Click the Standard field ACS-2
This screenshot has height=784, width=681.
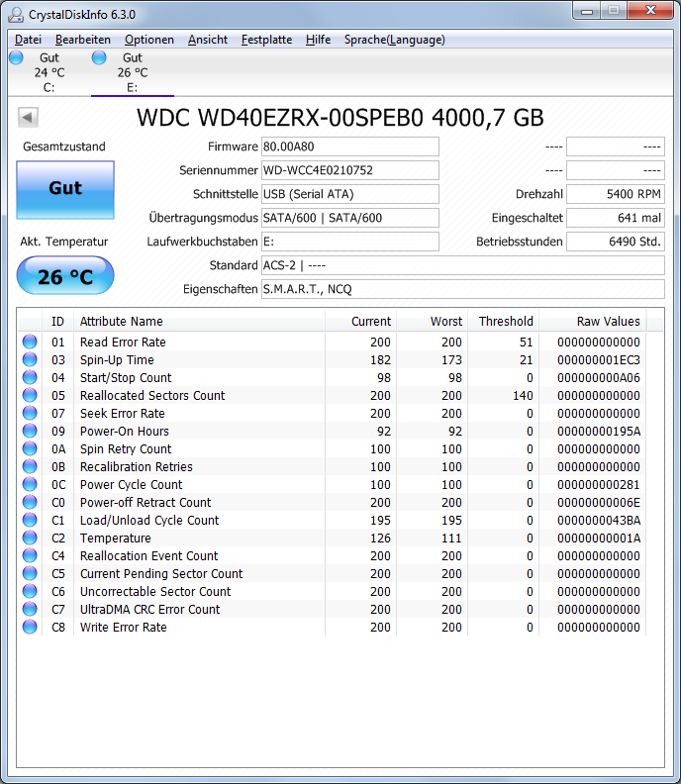point(463,265)
